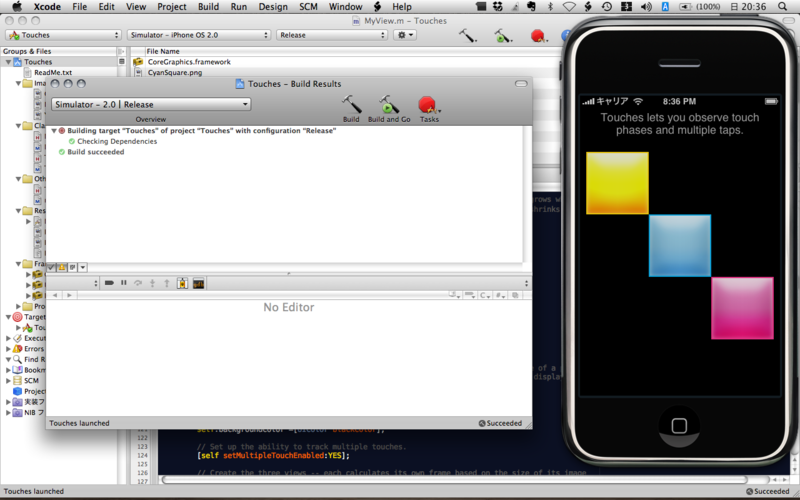The height and width of the screenshot is (500, 800).
Task: Click the horizontal scrollbar of code editor
Action: (454, 480)
